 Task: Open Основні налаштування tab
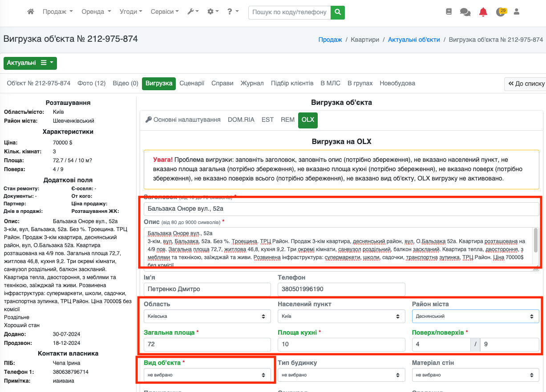(183, 120)
